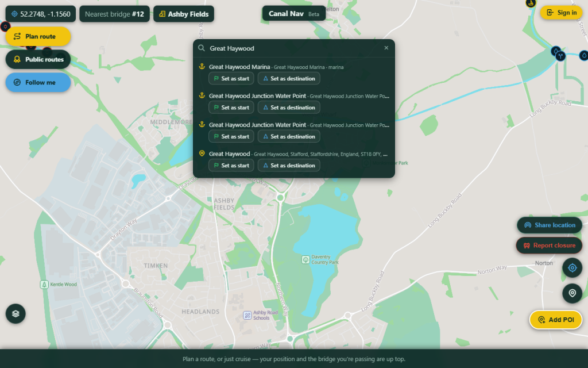This screenshot has height=368, width=588.
Task: Set the second search result as destination
Action: 289,108
